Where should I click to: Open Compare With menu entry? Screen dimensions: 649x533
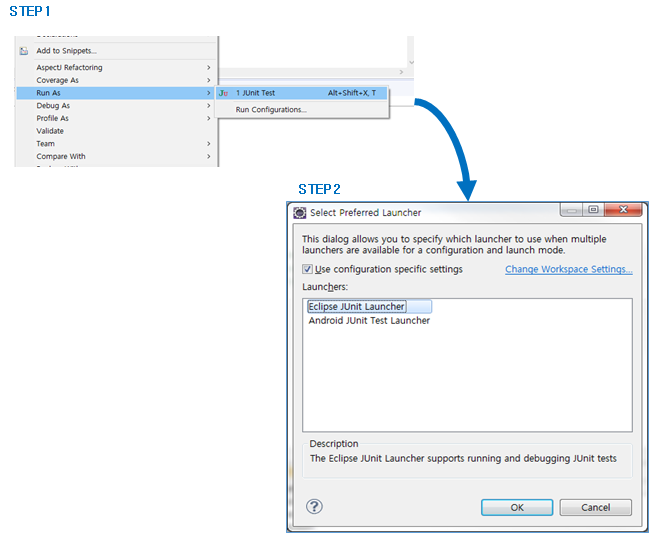(116, 156)
